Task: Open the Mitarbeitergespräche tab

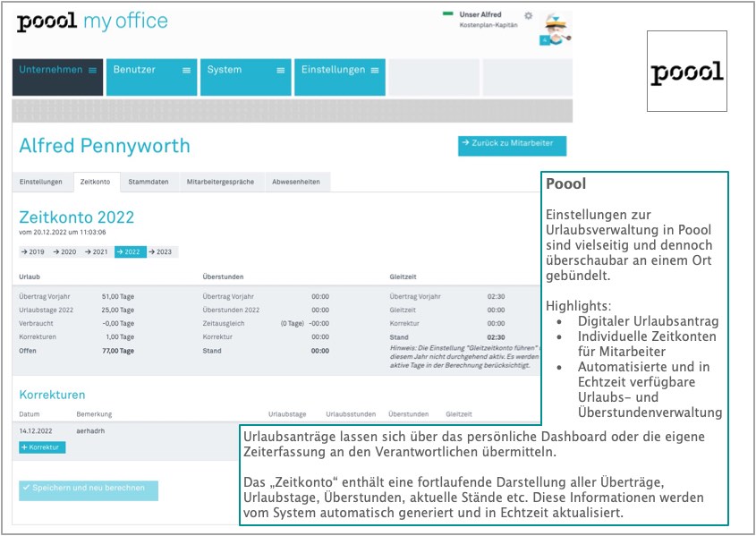Action: [x=220, y=182]
